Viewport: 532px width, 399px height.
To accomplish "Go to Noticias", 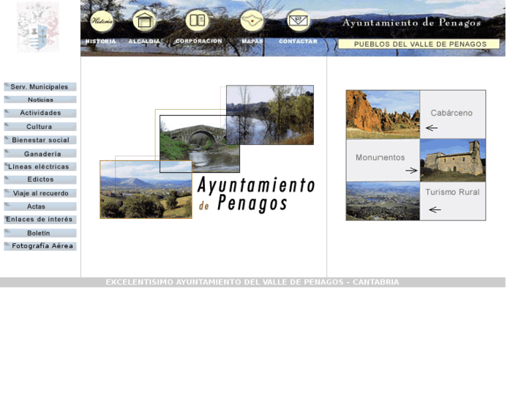I will (x=40, y=100).
